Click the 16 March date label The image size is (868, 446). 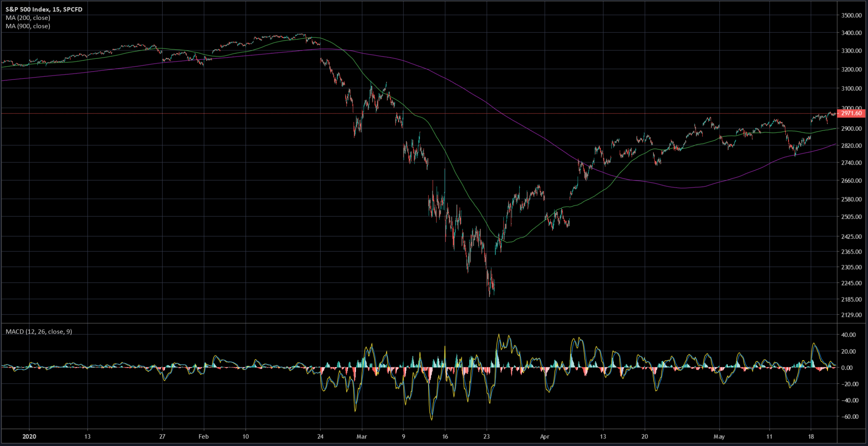click(x=445, y=436)
